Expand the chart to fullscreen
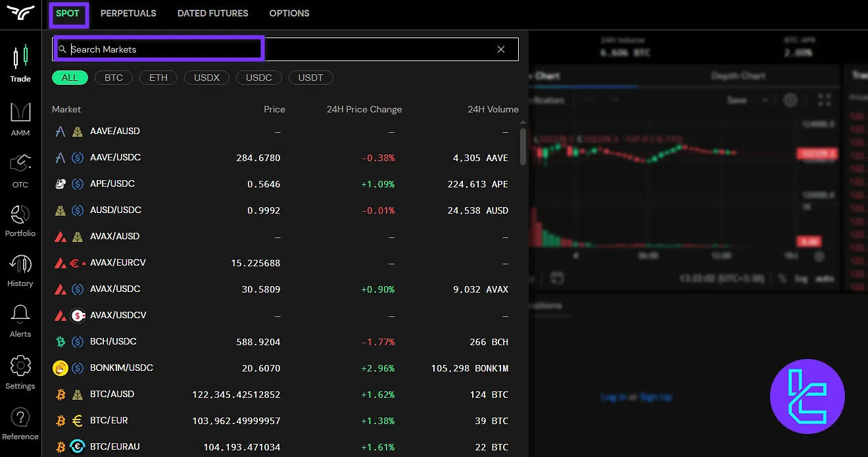Viewport: 868px width, 457px height. (825, 100)
